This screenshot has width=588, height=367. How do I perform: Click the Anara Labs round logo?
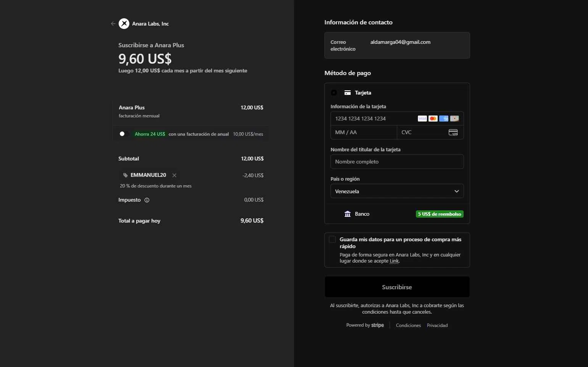[x=124, y=24]
